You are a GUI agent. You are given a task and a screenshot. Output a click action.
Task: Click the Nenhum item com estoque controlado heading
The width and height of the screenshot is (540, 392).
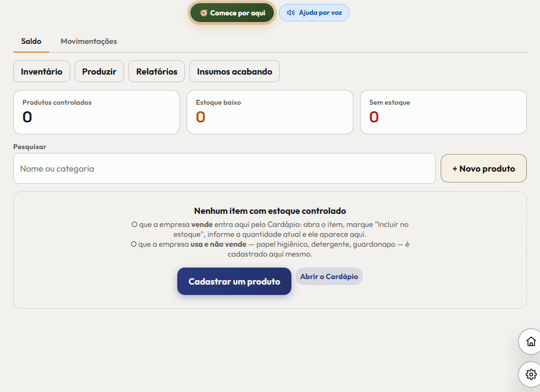(270, 211)
